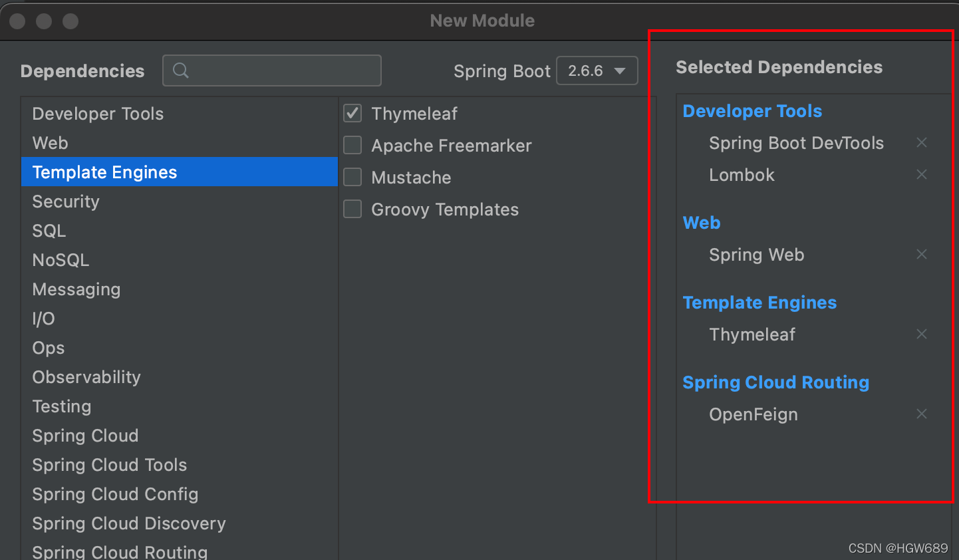The width and height of the screenshot is (959, 560).
Task: Open the Spring Boot version dropdown
Action: [x=597, y=70]
